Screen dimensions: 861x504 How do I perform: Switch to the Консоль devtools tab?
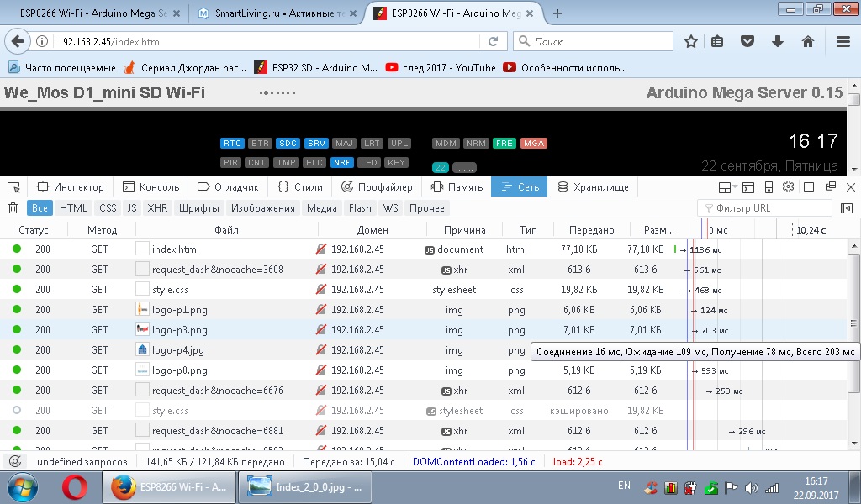[x=151, y=187]
